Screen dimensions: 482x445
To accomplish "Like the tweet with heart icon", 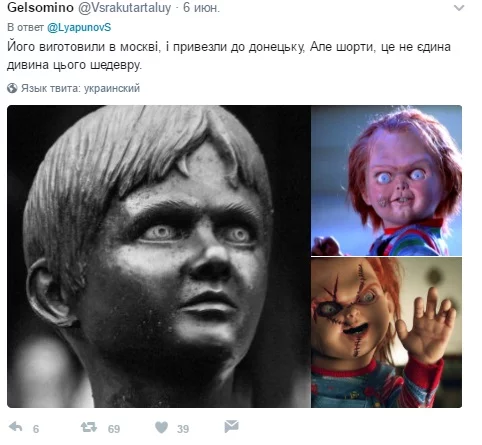I will [162, 427].
